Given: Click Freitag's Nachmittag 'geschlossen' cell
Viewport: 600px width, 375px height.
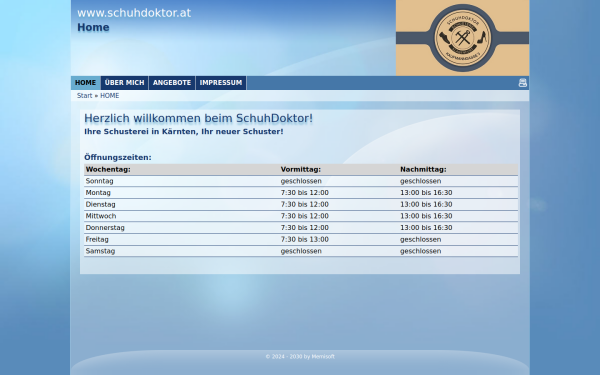Looking at the screenshot, I should point(421,239).
